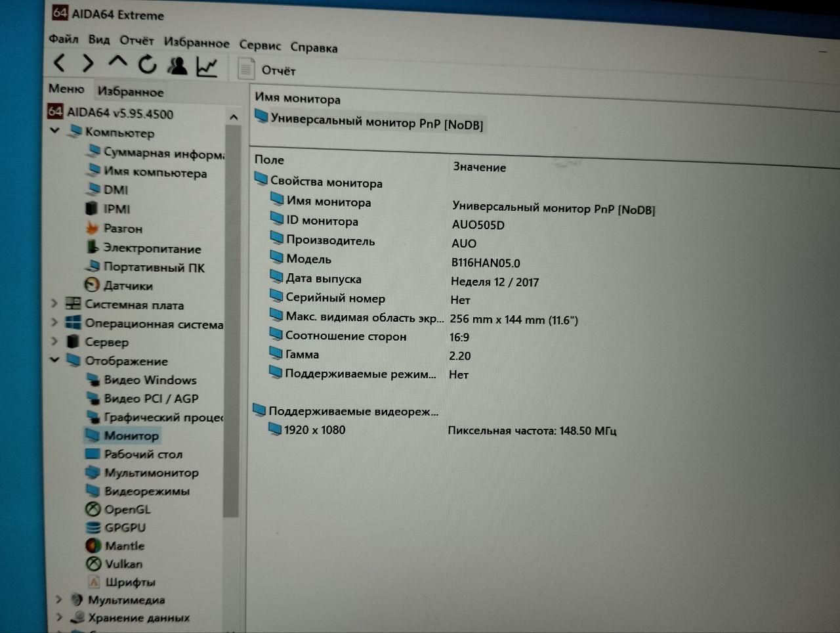Expand the Сервер node
Image resolution: width=840 pixels, height=633 pixels.
(54, 341)
